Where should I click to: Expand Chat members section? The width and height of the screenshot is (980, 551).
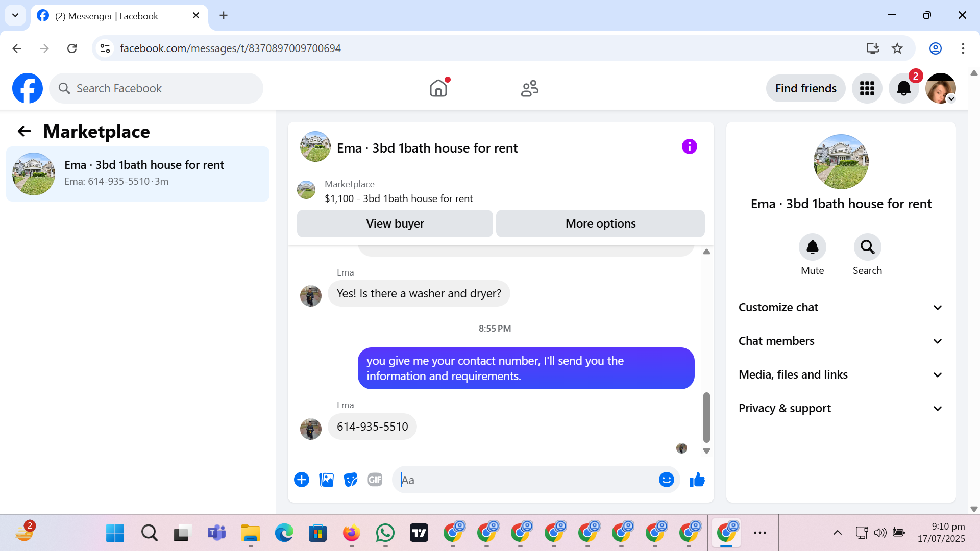[x=841, y=341]
